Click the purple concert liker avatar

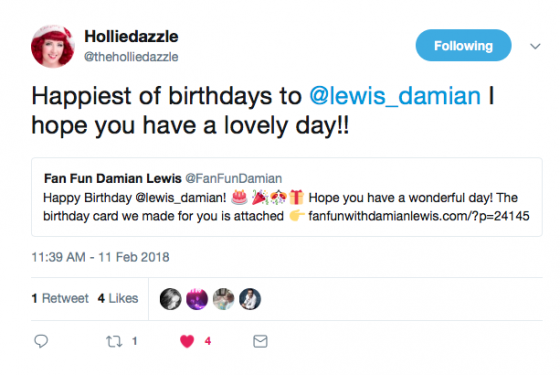[x=197, y=299]
